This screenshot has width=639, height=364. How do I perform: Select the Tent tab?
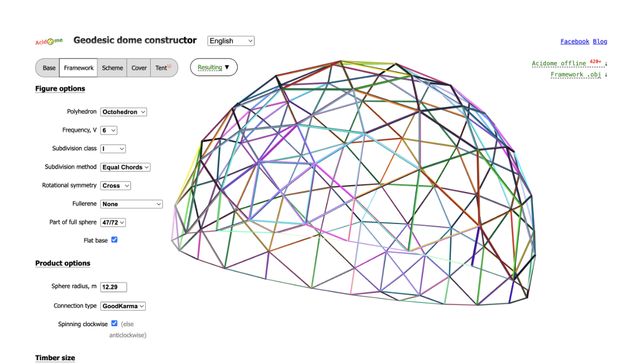(x=162, y=68)
